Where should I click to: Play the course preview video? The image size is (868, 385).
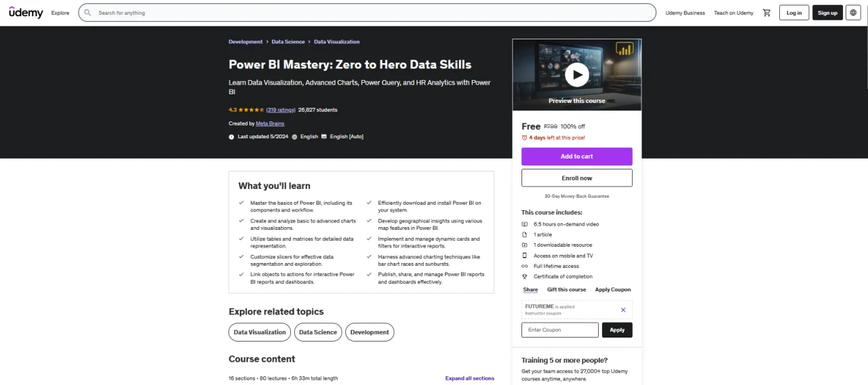577,75
